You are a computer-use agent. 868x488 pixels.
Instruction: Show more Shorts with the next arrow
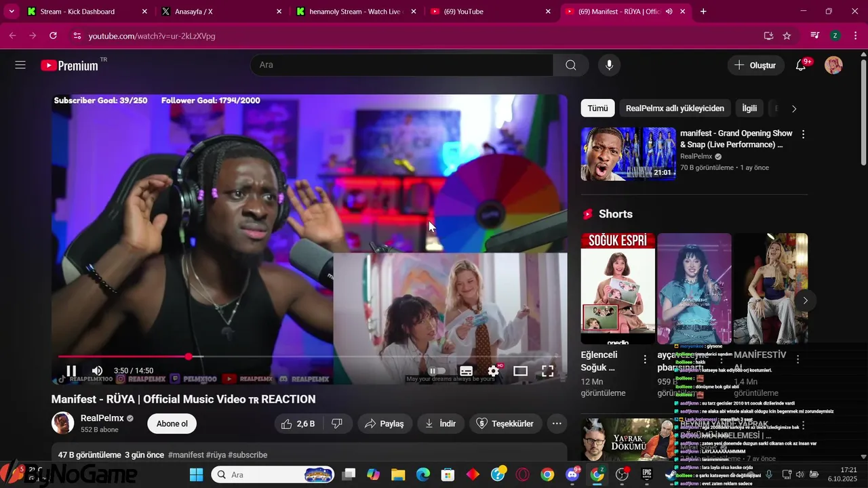(805, 300)
